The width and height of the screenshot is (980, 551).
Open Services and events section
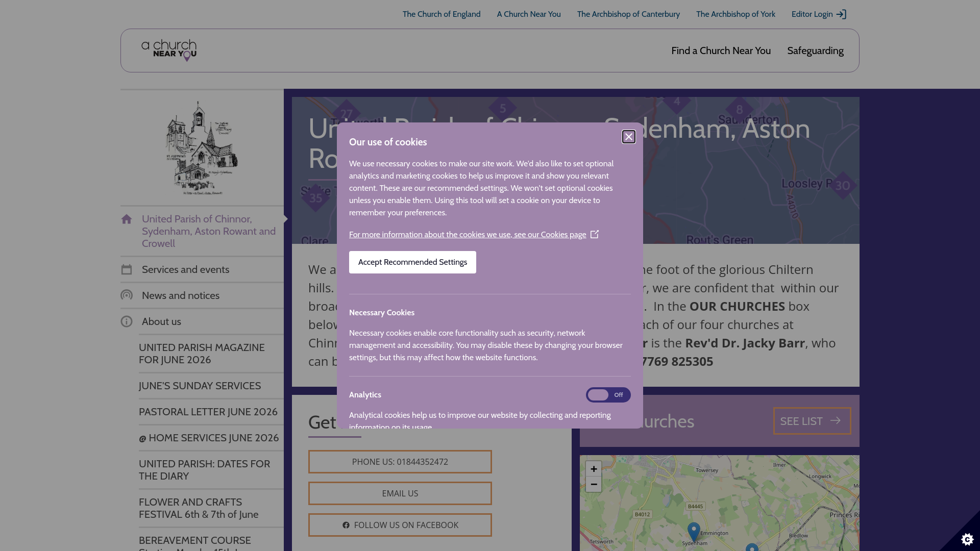pos(185,269)
